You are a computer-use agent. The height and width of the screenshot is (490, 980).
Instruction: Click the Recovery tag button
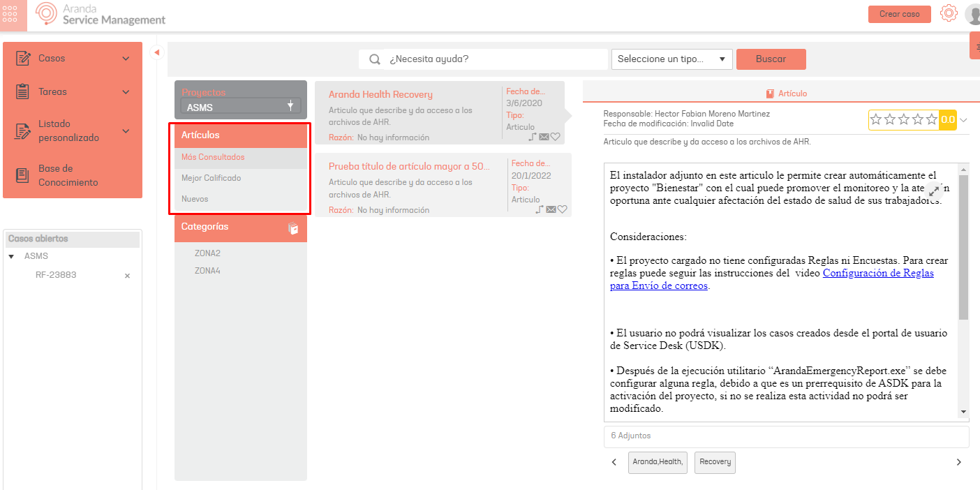(x=715, y=462)
